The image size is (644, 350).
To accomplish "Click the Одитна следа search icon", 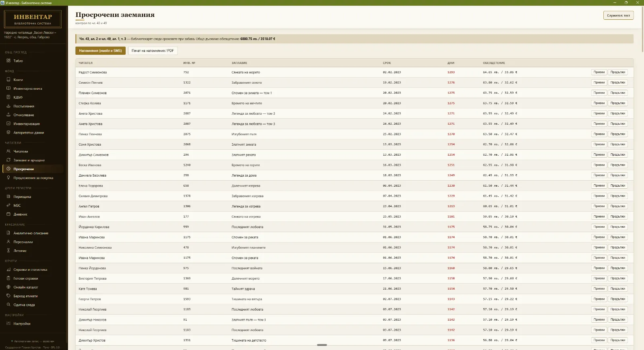I will [x=8, y=305].
